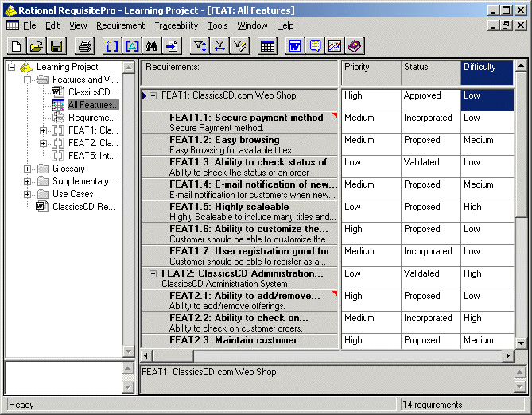The width and height of the screenshot is (532, 415).
Task: Click the Use Cases folder label
Action: coord(73,194)
